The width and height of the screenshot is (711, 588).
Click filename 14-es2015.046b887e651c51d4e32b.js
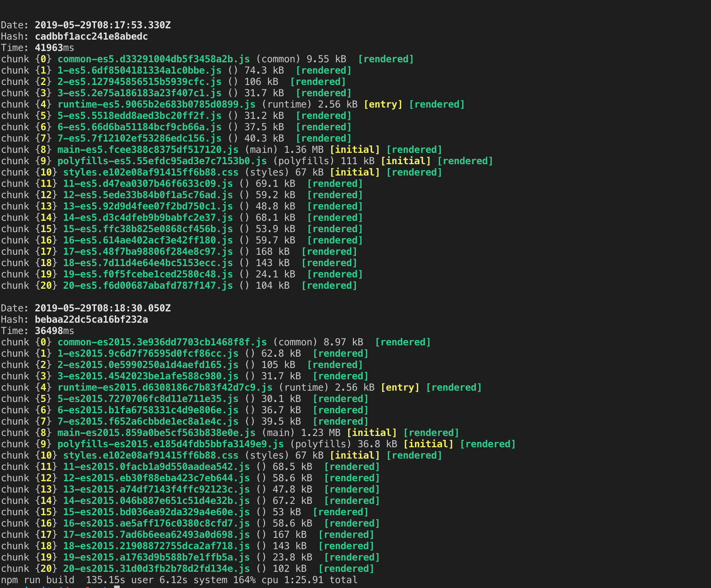click(x=157, y=501)
